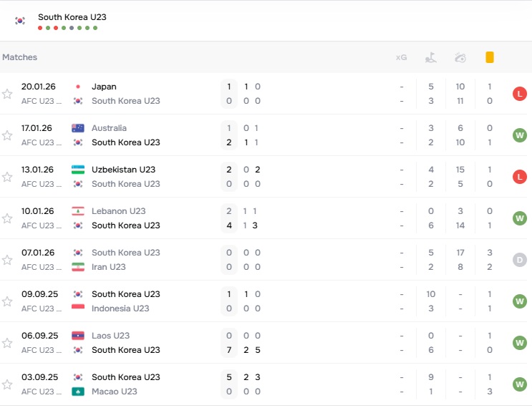This screenshot has height=408, width=532.
Task: Click the red L badge for the Japan match
Action: pyautogui.click(x=520, y=94)
